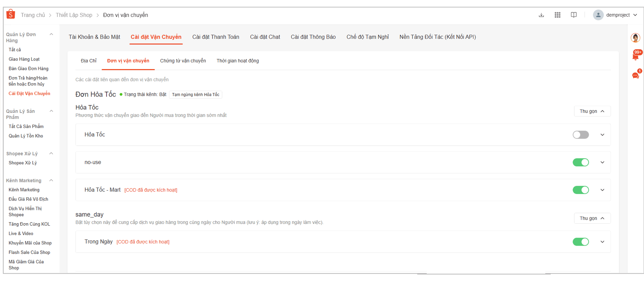
Task: Expand the Hỏa Tốc row details chevron
Action: tap(602, 135)
